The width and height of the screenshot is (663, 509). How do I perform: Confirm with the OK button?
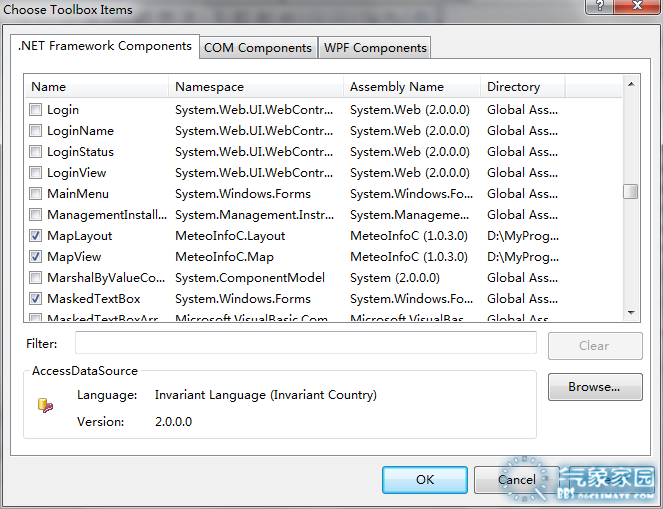pos(424,480)
